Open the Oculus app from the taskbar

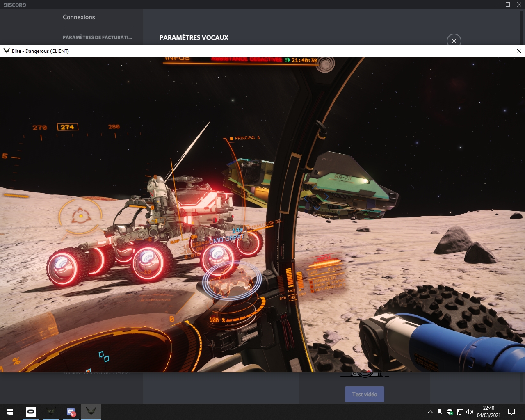31,411
